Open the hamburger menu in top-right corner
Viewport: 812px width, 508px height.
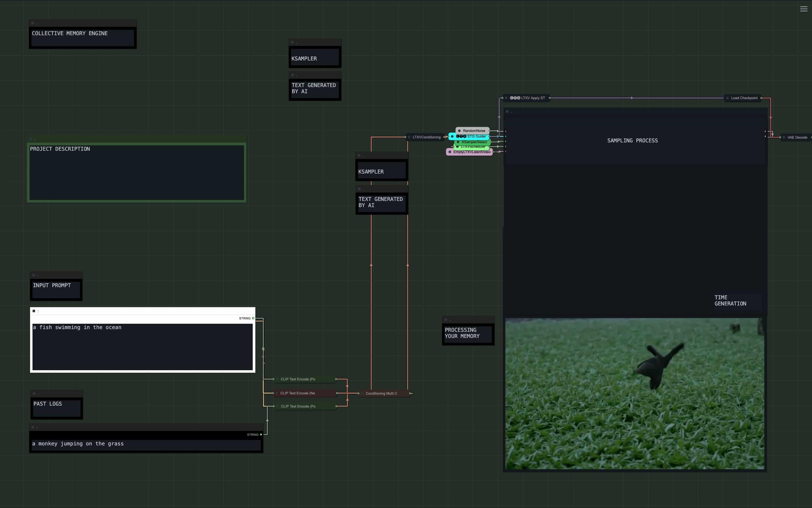point(803,9)
